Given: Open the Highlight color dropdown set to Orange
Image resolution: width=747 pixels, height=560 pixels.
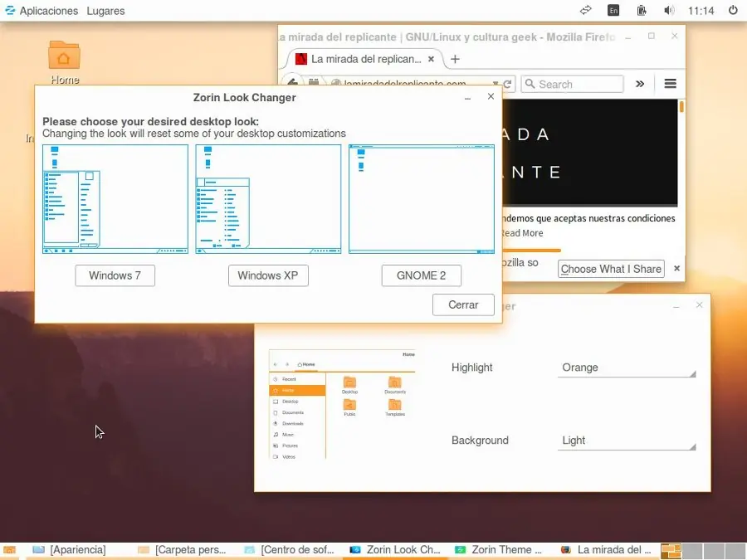Looking at the screenshot, I should point(627,368).
